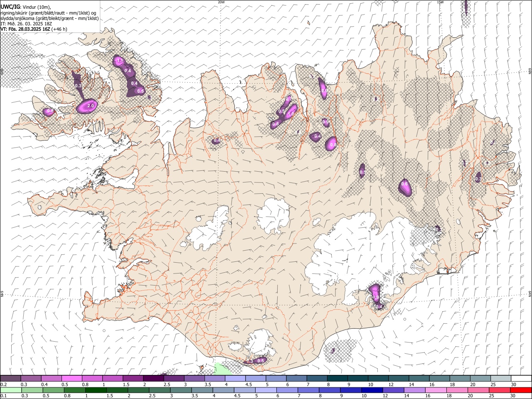
Task: Click the 'UWC/IG' title text in the header
Action: [10, 7]
